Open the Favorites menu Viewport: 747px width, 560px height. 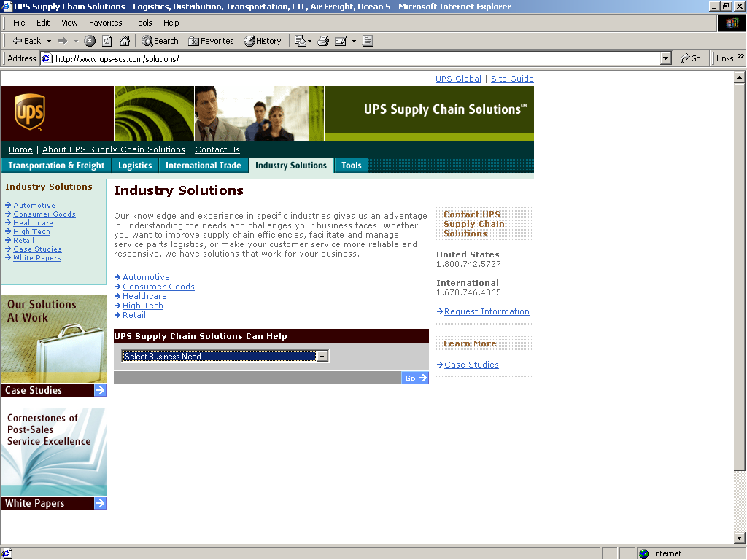click(106, 23)
